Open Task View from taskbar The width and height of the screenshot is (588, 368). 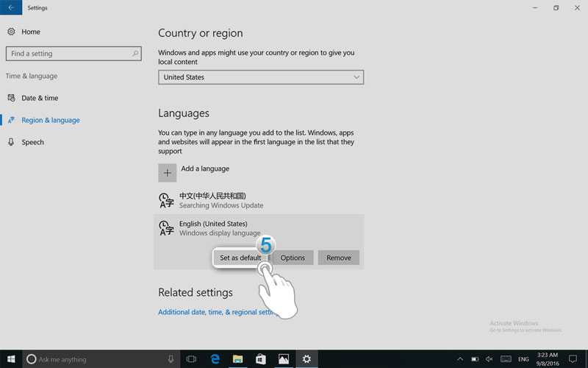[191, 359]
